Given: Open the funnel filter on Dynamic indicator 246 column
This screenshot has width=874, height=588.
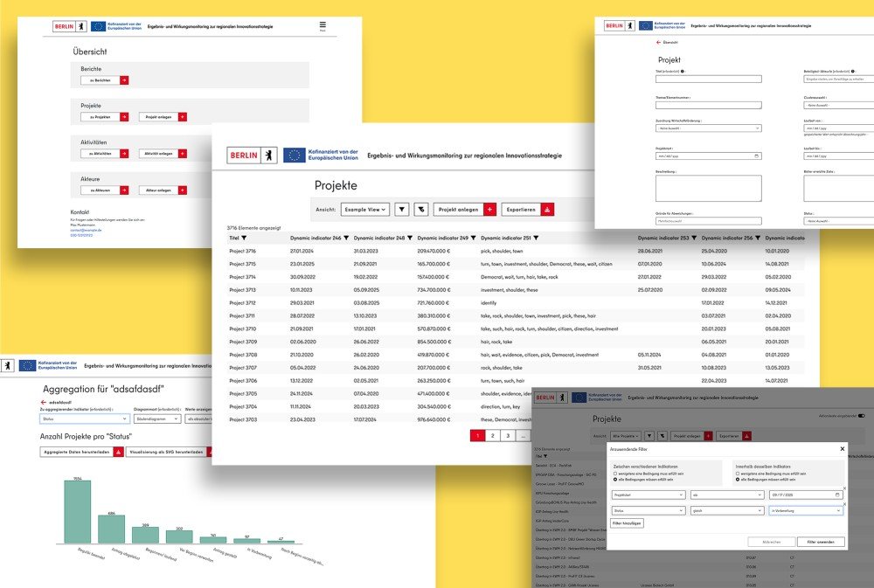Looking at the screenshot, I should (x=347, y=239).
